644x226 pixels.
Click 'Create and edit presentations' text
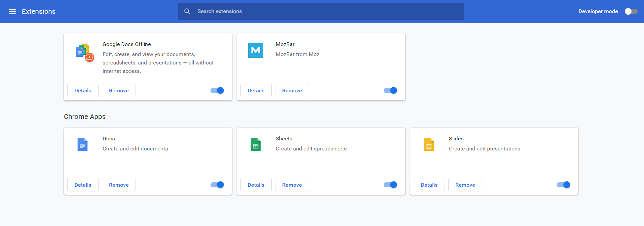485,149
